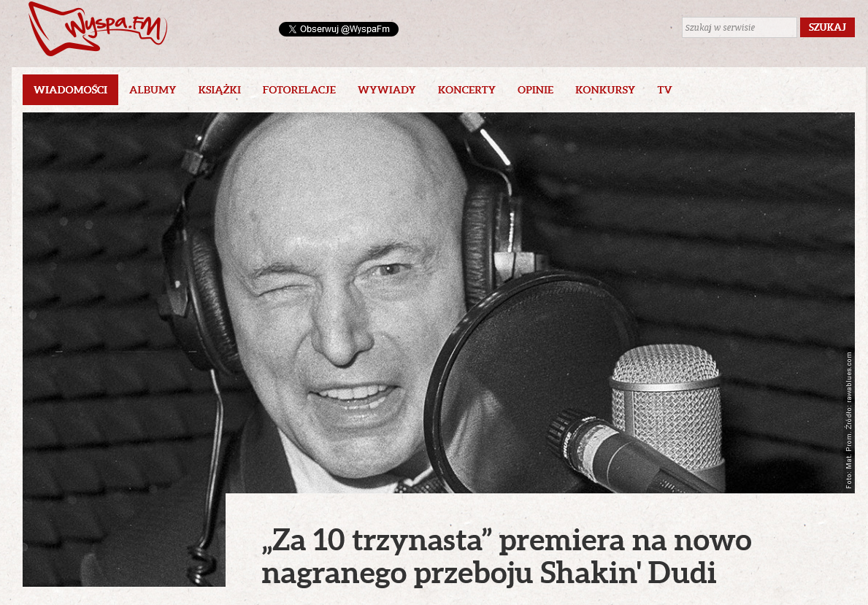The height and width of the screenshot is (605, 868).
Task: Open the WIADOMOŚCI tab
Action: (70, 90)
